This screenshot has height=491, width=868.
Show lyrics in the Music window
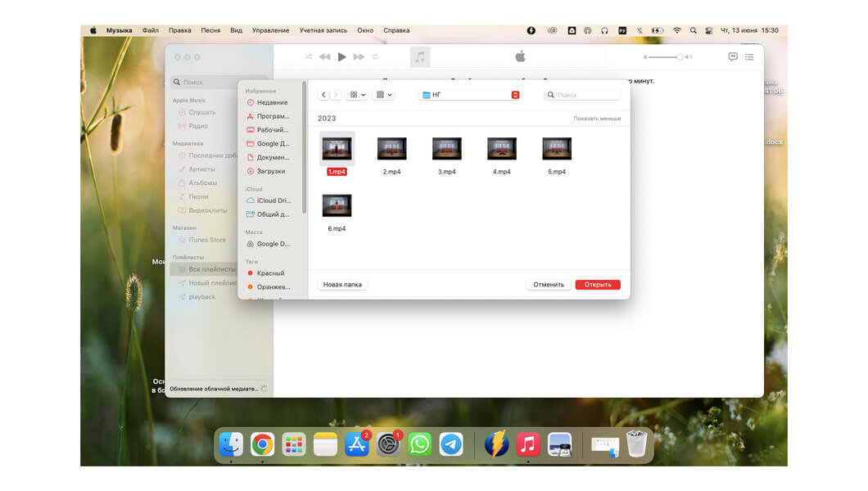pyautogui.click(x=733, y=57)
